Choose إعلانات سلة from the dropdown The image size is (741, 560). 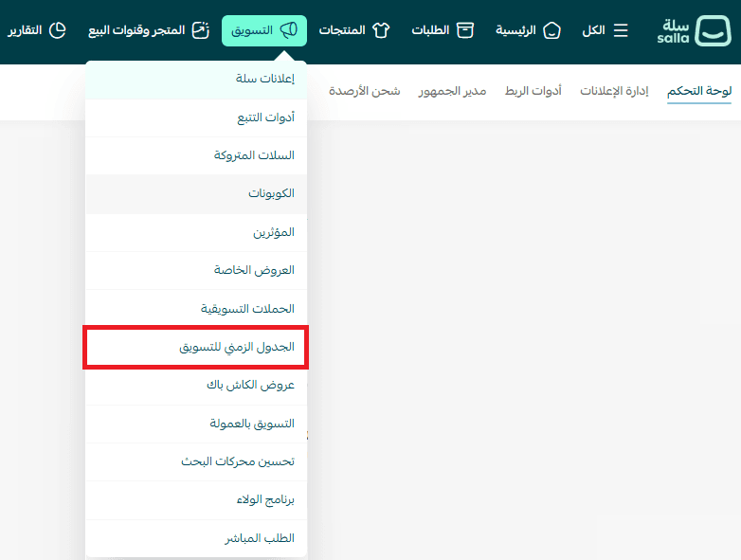click(x=265, y=79)
